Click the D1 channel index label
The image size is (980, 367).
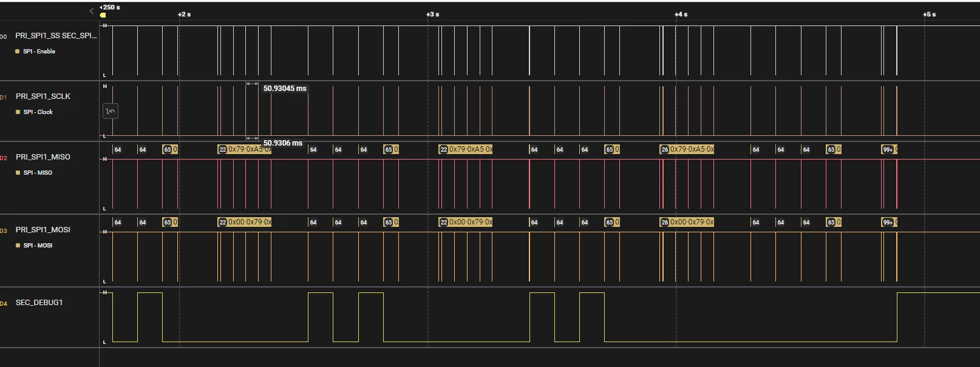point(4,98)
